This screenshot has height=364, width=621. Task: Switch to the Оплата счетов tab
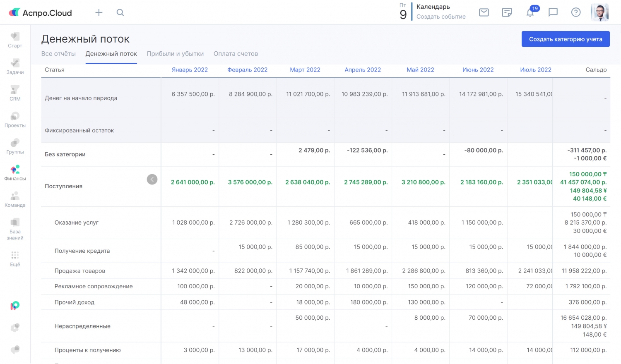coord(236,54)
